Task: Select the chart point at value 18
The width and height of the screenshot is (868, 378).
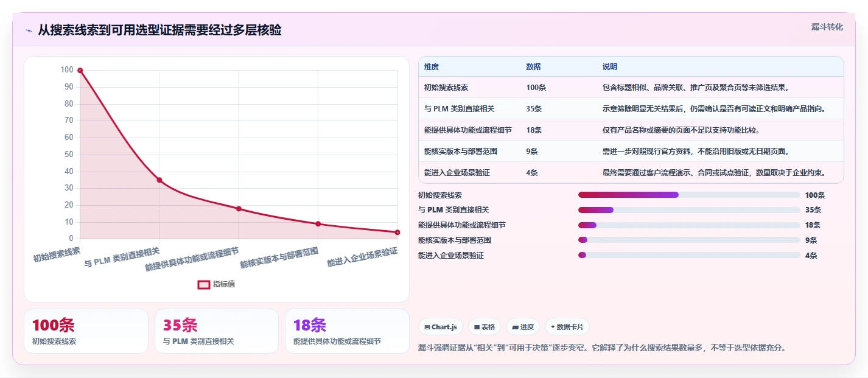Action: tap(239, 209)
